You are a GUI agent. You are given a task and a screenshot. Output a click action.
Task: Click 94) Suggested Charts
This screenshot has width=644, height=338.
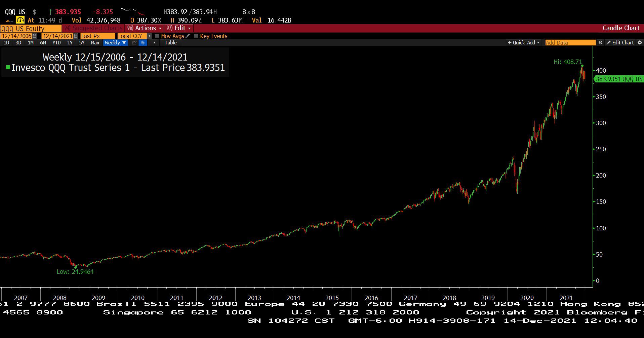point(93,28)
